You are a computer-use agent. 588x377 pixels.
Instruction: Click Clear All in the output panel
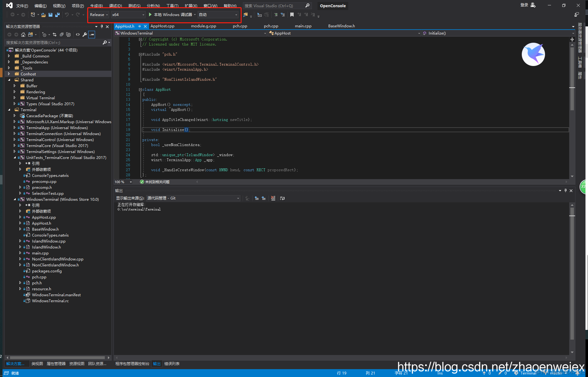click(x=273, y=198)
